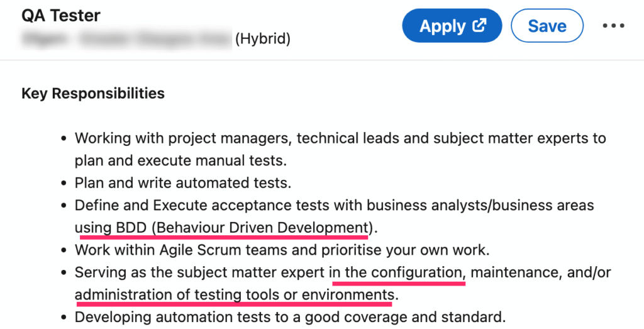Click the blurred company and location text

pyautogui.click(x=126, y=38)
